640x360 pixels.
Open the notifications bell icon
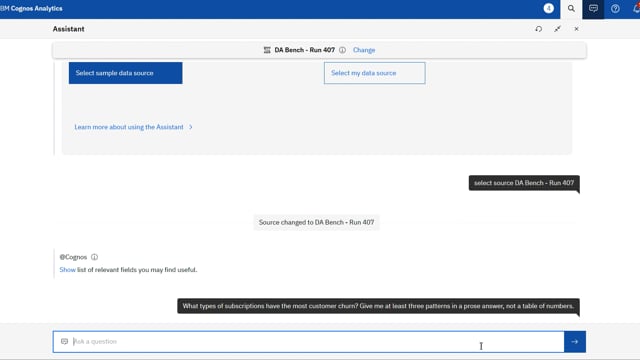(636, 9)
